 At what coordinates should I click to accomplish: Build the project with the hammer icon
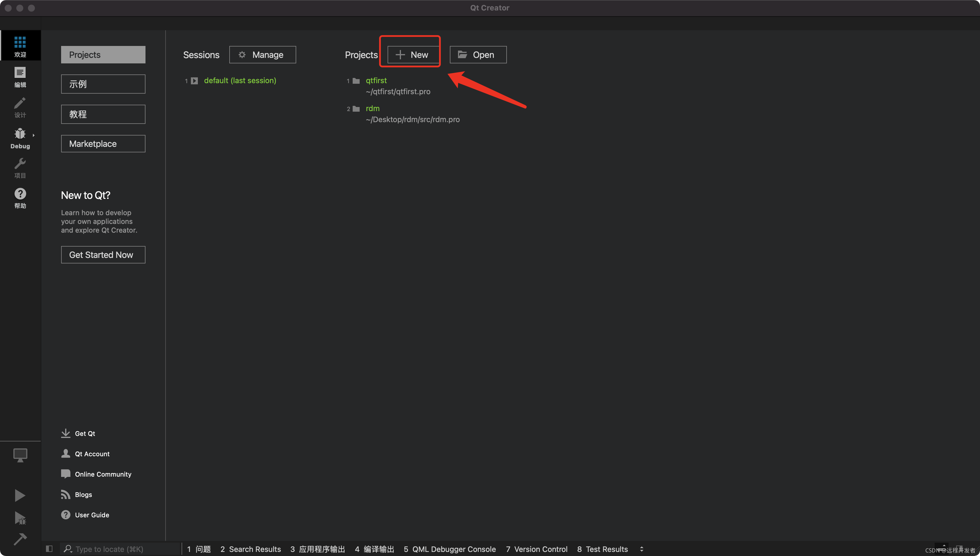pyautogui.click(x=20, y=539)
